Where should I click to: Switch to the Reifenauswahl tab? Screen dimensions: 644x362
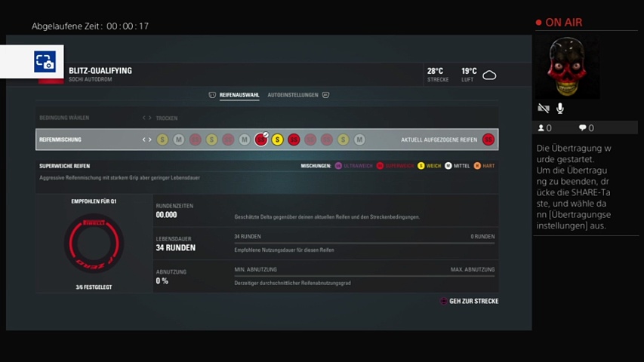239,95
